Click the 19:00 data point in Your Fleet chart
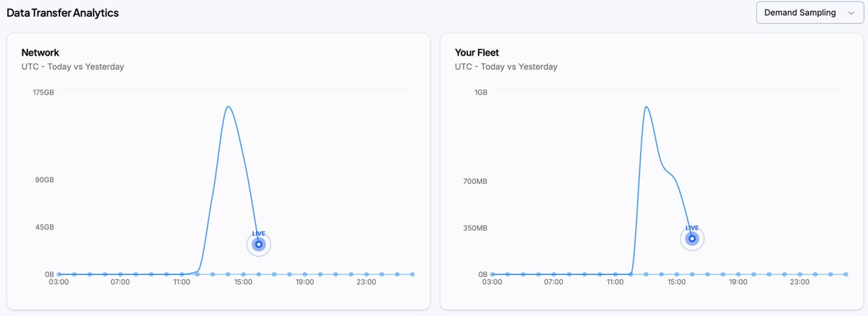This screenshot has width=868, height=316. 739,274
